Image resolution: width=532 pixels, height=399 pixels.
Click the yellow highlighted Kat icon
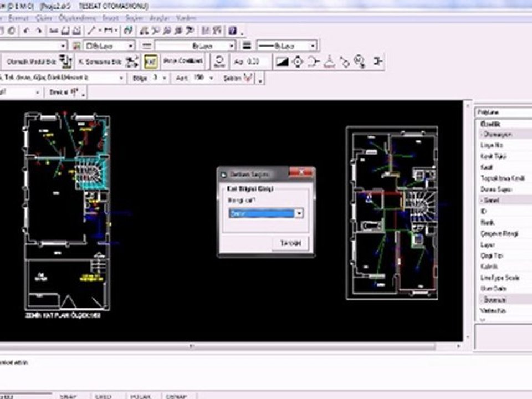point(151,62)
